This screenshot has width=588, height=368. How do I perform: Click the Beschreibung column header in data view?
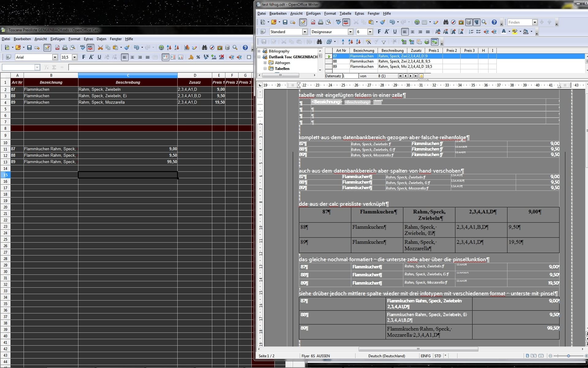coord(392,51)
